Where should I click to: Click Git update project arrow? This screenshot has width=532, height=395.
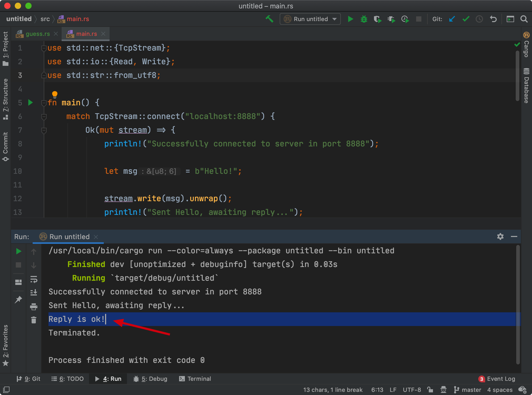452,19
